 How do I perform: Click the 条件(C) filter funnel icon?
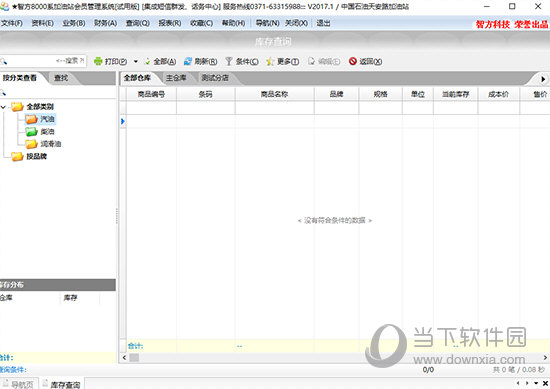(229, 61)
